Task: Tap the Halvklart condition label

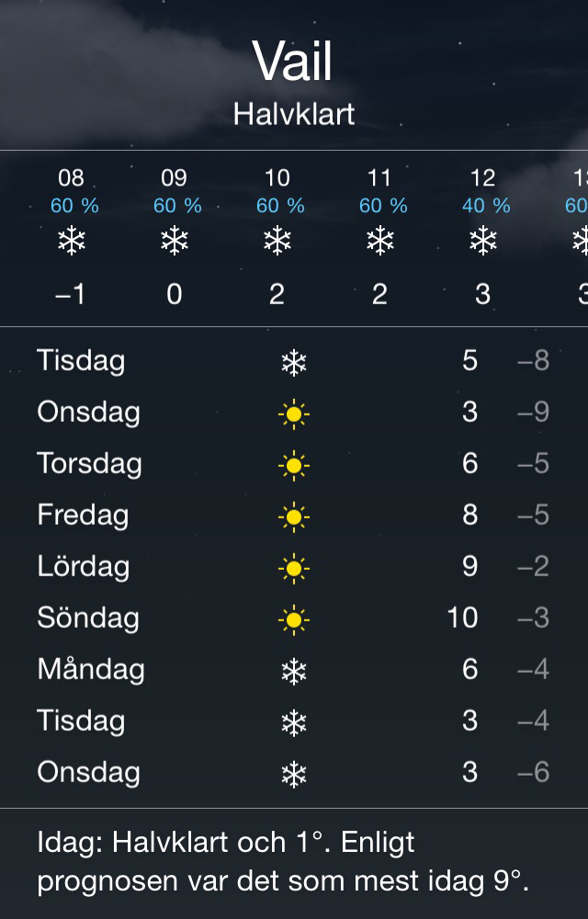Action: coord(293,114)
